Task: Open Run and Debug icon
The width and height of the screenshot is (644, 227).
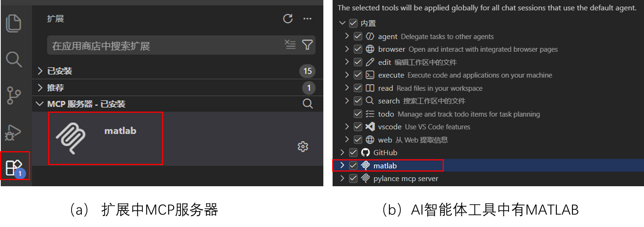Action: point(13,132)
